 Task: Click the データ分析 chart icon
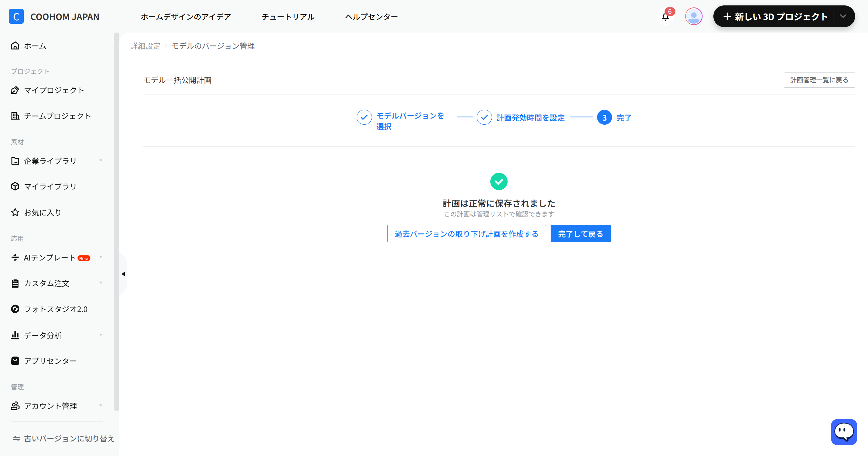15,335
